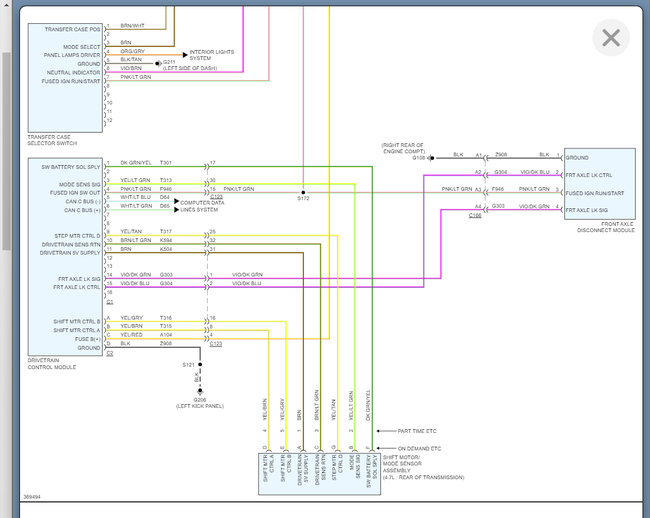Click 'STEP MTR CTRL D' pin label in the drivetrain control module box
The height and width of the screenshot is (518, 650).
[78, 236]
